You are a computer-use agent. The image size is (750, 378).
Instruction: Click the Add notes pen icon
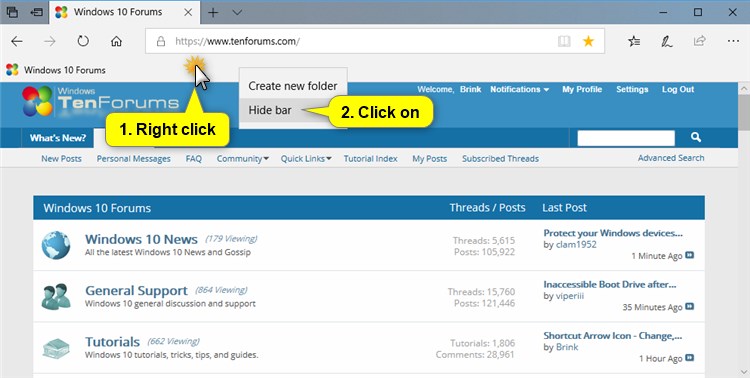667,41
